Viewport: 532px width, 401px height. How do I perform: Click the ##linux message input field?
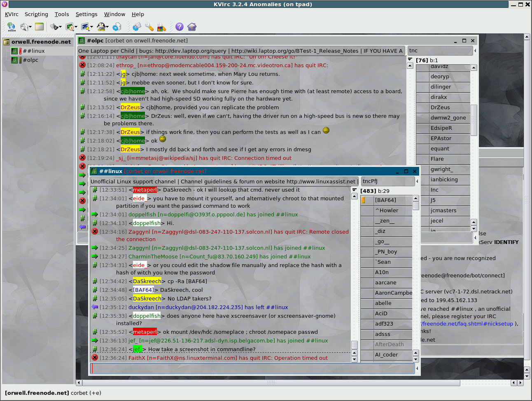coord(252,368)
